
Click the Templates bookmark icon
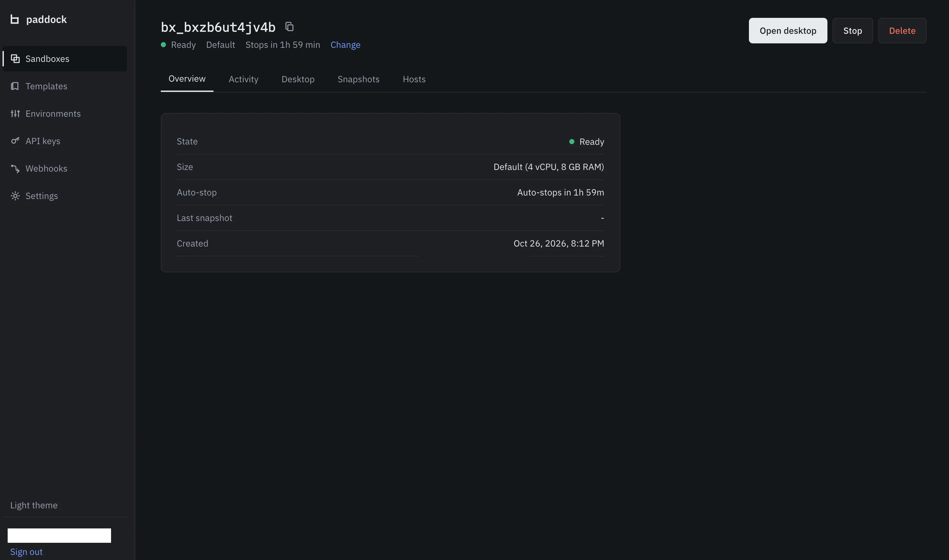tap(15, 86)
